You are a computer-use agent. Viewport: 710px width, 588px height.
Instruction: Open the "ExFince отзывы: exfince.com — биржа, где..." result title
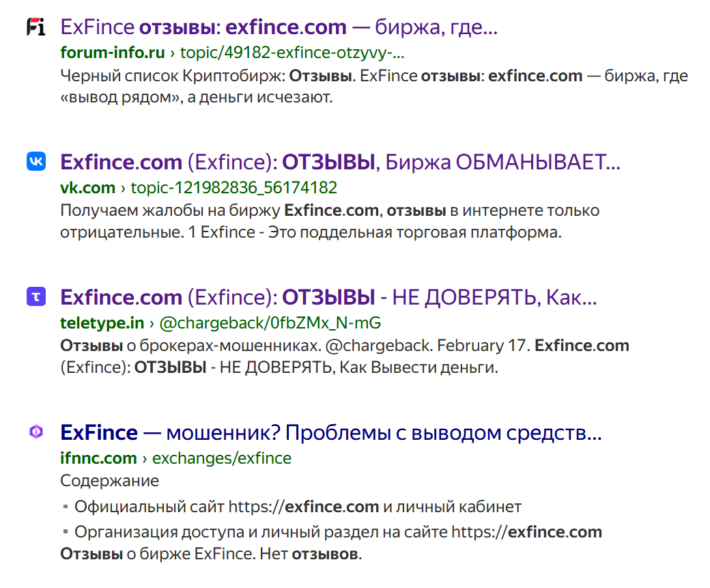(279, 27)
